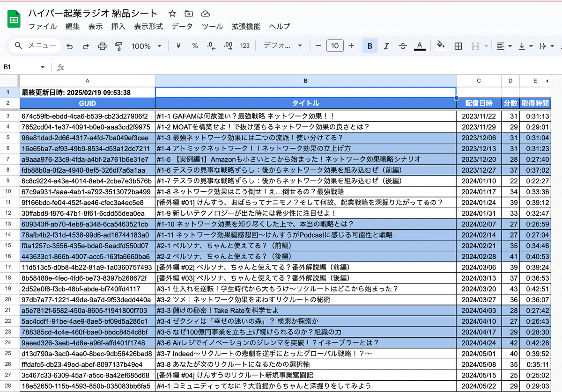Select the paint format roller

(x=118, y=46)
